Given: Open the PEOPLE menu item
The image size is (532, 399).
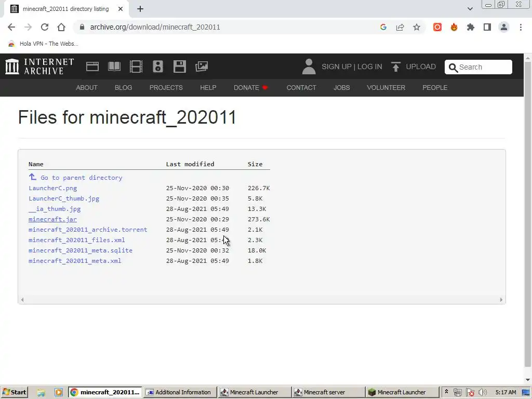Looking at the screenshot, I should pos(435,87).
